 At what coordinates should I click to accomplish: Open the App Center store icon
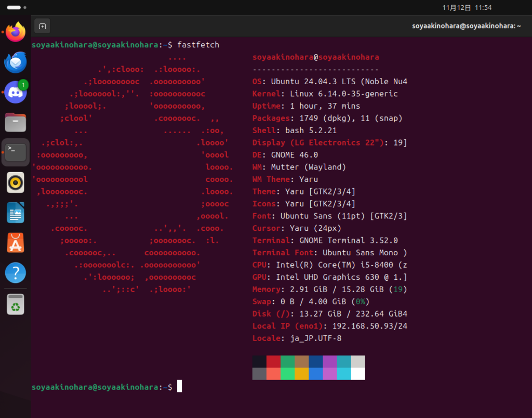[16, 243]
